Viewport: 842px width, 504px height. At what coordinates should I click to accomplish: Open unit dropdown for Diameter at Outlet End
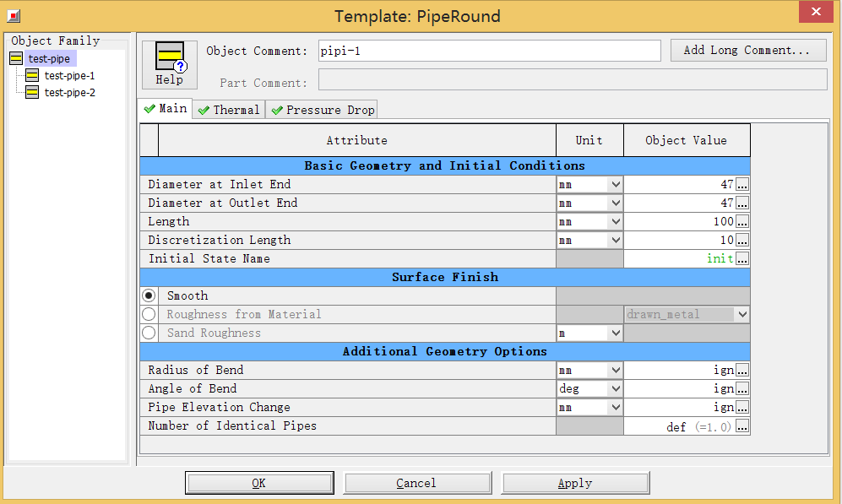[x=589, y=203]
